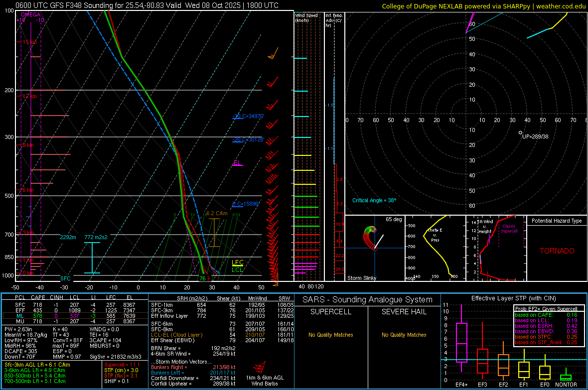Click the Wind Speed (knots) panel header
The height and width of the screenshot is (390, 588).
pyautogui.click(x=306, y=17)
